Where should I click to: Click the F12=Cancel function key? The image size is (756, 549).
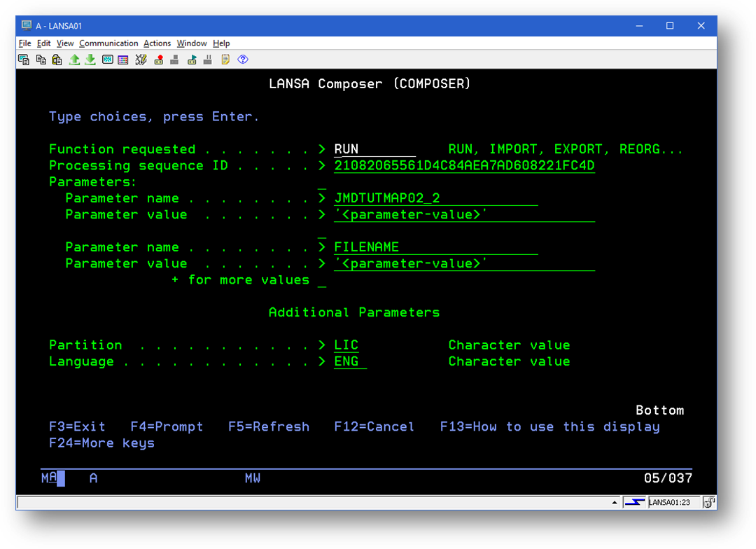(374, 427)
